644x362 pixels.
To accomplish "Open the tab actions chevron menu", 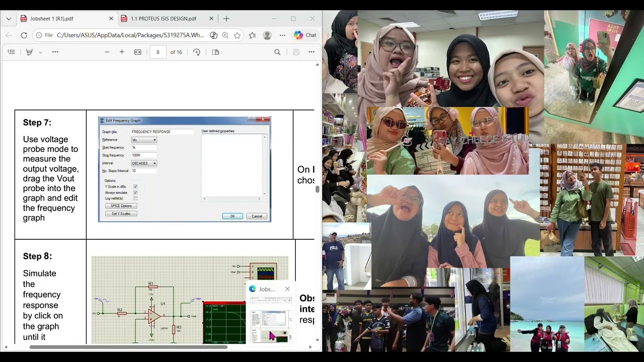I will tap(9, 19).
